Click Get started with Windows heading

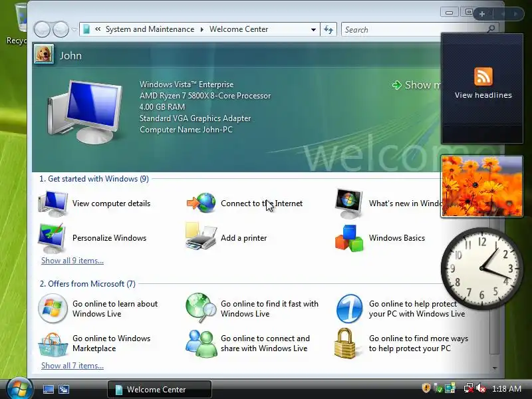click(94, 178)
